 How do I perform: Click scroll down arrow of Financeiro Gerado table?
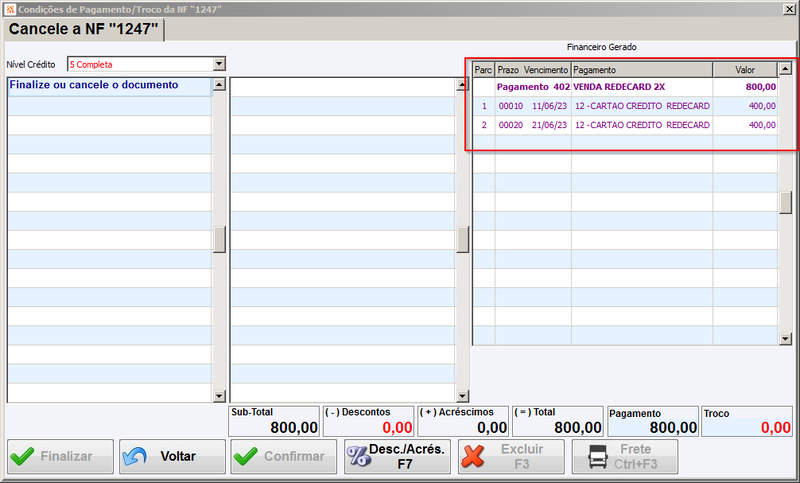[785, 338]
